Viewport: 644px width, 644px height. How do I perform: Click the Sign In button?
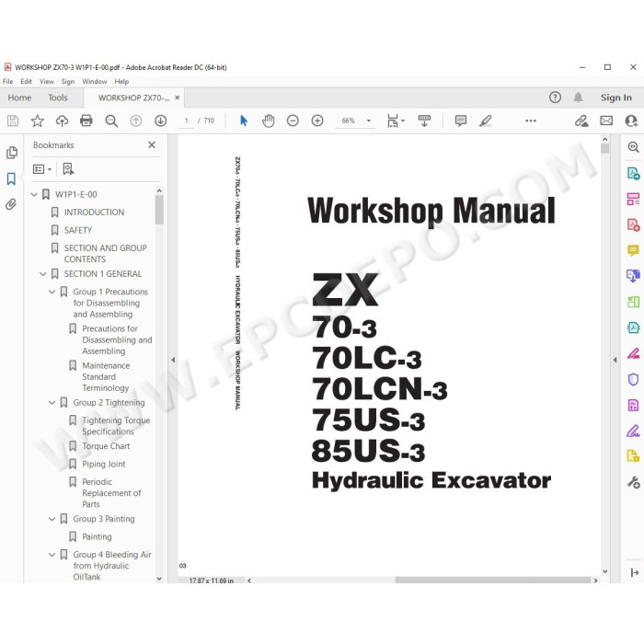tap(616, 98)
